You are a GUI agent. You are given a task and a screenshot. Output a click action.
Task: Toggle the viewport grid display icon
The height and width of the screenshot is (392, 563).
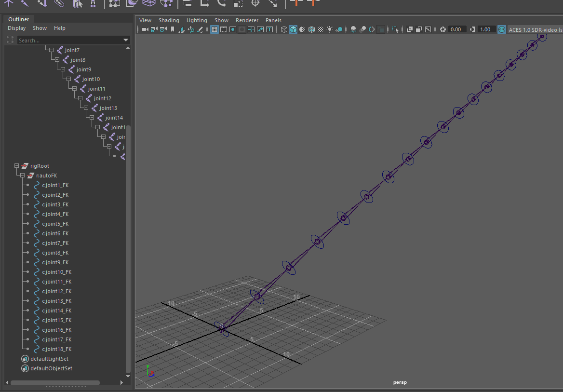tap(214, 29)
